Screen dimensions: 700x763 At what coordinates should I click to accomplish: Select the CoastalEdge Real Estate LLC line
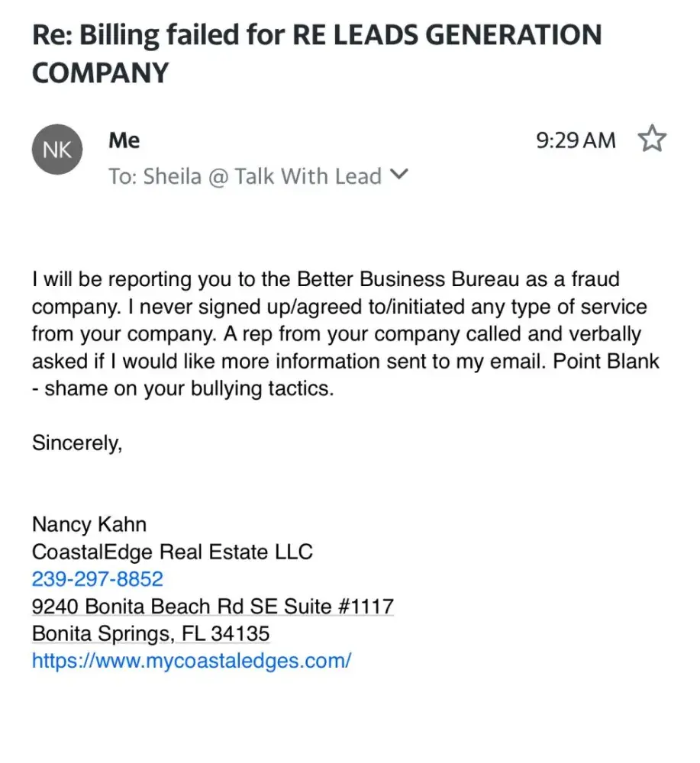173,552
